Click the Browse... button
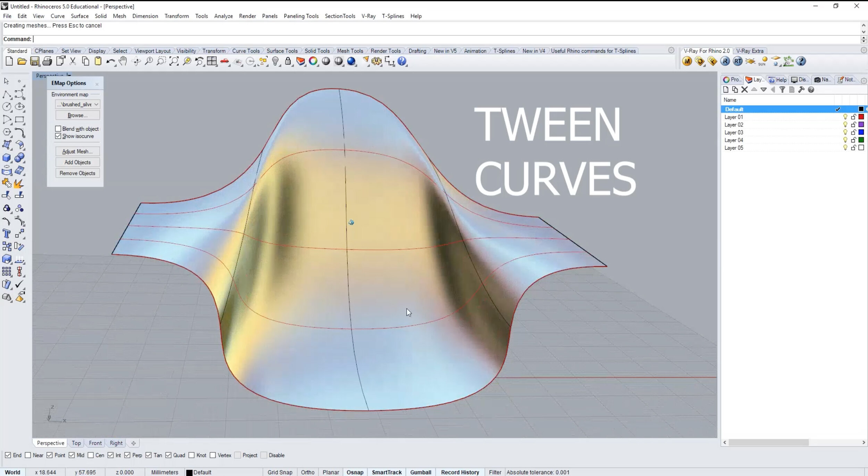Viewport: 868px width, 476px height. tap(77, 115)
